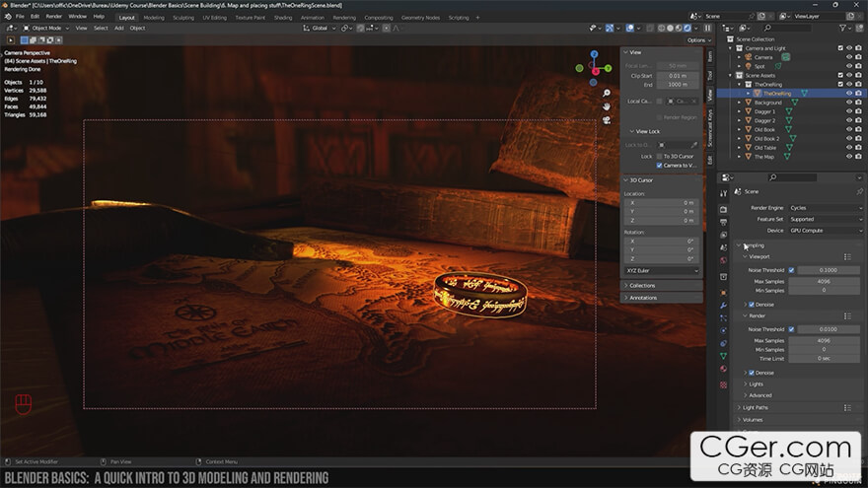Toggle X-ray mode icon
This screenshot has height=488, width=868.
tap(650, 28)
